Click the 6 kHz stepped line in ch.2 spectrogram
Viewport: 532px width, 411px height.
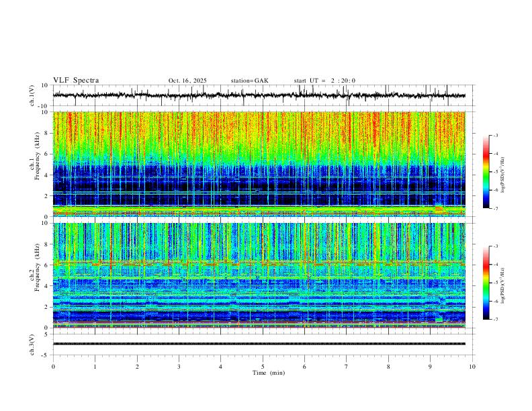(259, 263)
